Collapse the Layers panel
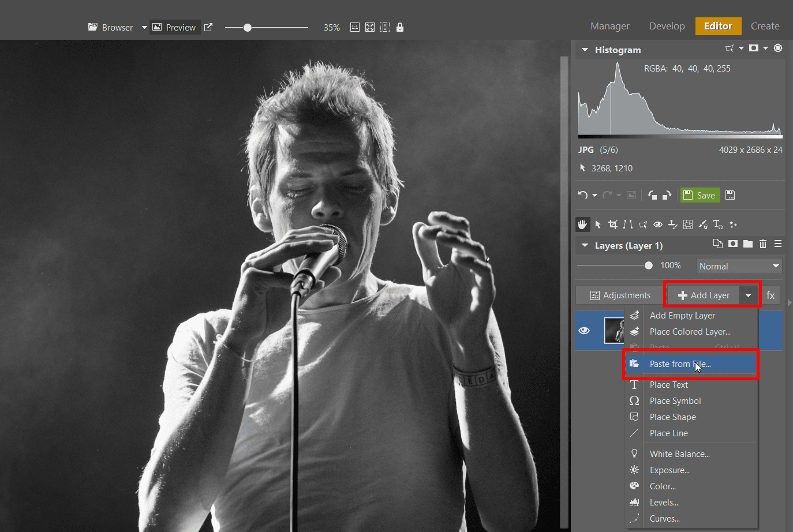This screenshot has height=532, width=793. [585, 246]
